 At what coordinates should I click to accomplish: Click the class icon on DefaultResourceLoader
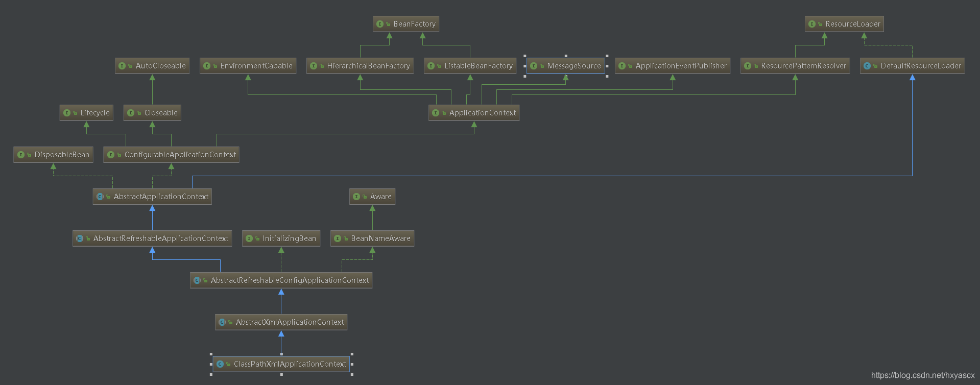coord(867,66)
